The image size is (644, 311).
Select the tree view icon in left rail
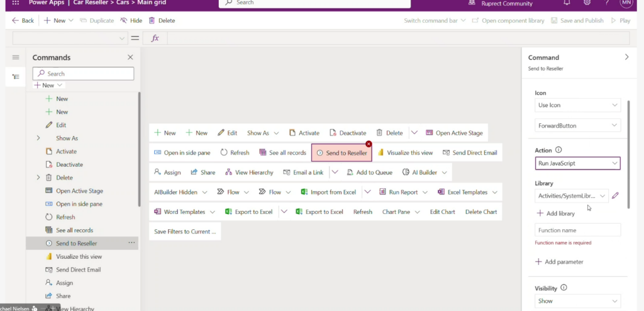coord(16,76)
